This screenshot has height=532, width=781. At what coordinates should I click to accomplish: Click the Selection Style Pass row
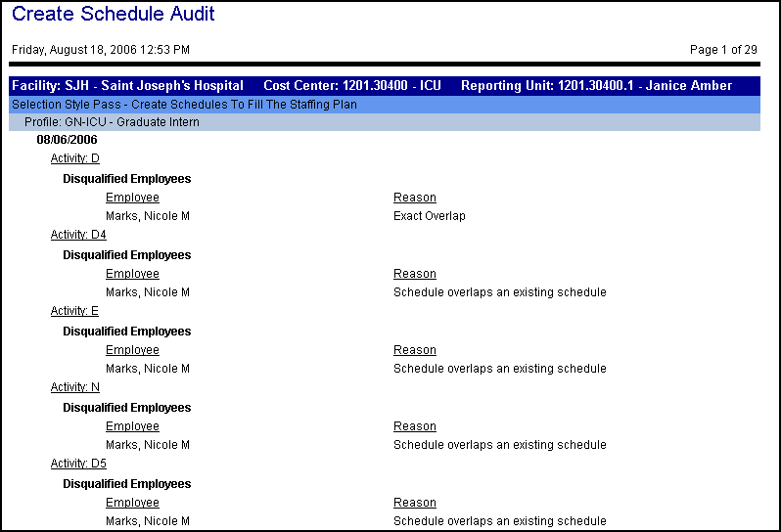pyautogui.click(x=184, y=105)
